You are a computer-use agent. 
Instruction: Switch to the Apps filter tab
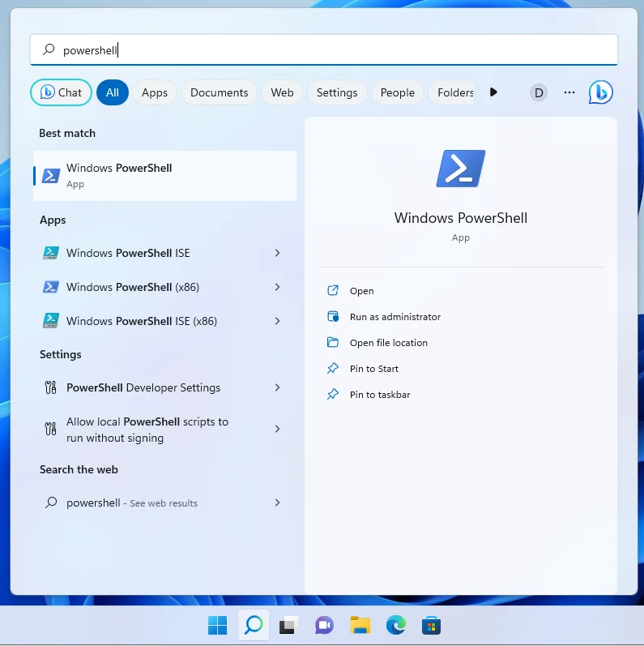(x=154, y=92)
